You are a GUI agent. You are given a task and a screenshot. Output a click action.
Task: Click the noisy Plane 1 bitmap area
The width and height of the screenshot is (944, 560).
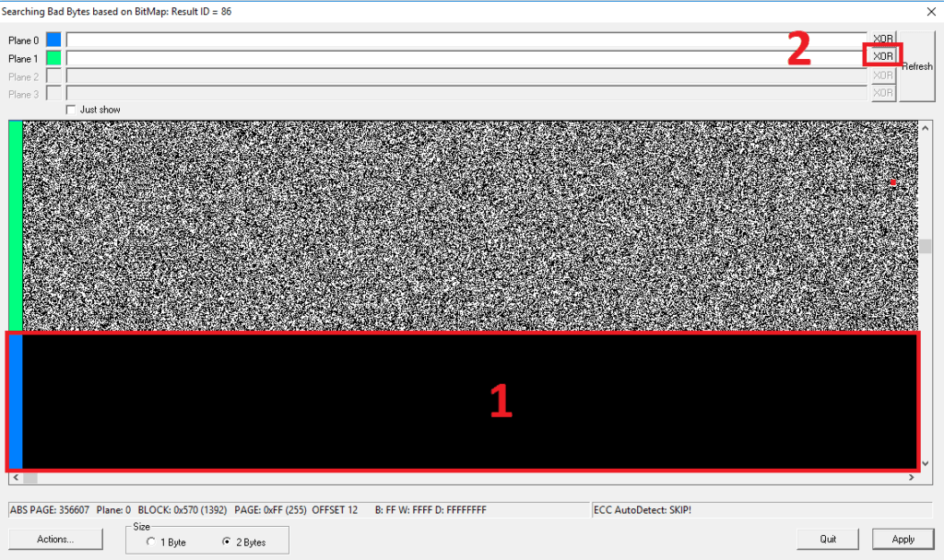pyautogui.click(x=470, y=226)
